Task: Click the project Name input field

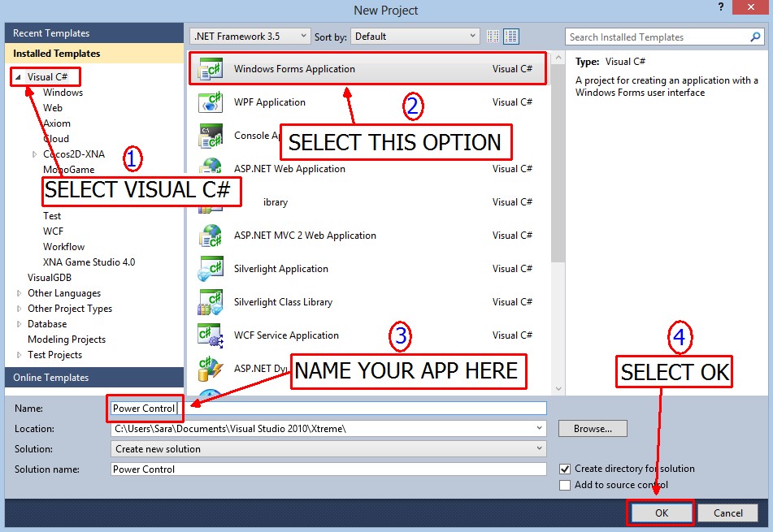Action: coord(329,409)
